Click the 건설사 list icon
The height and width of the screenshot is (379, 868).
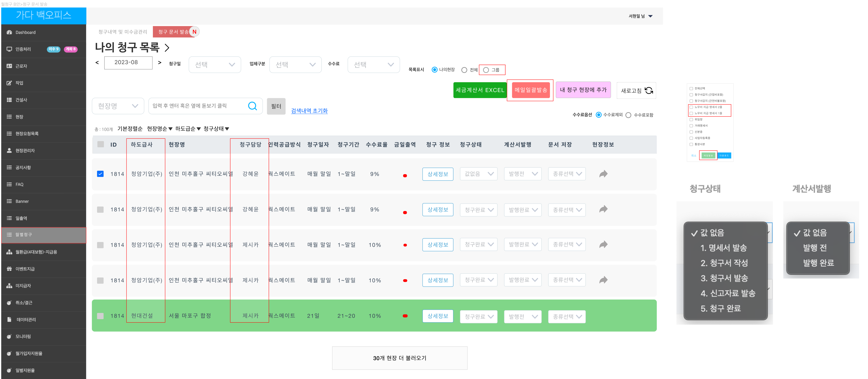click(9, 100)
